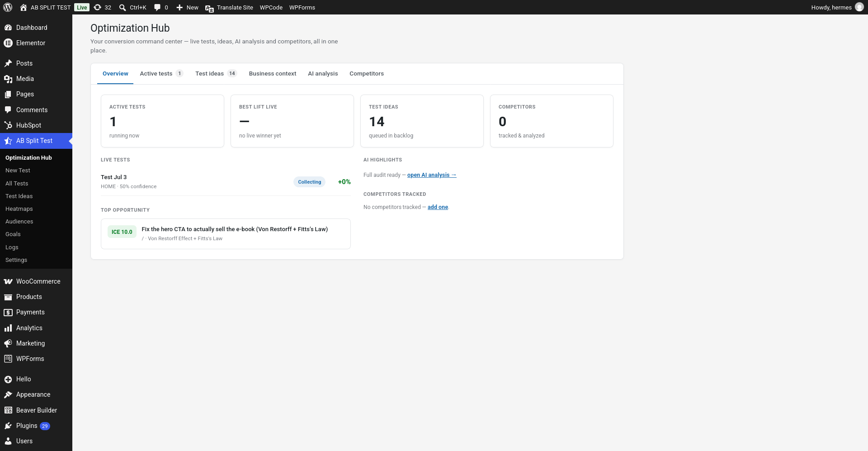
Task: Click the Plugins 29 update count badge
Action: (x=45, y=426)
